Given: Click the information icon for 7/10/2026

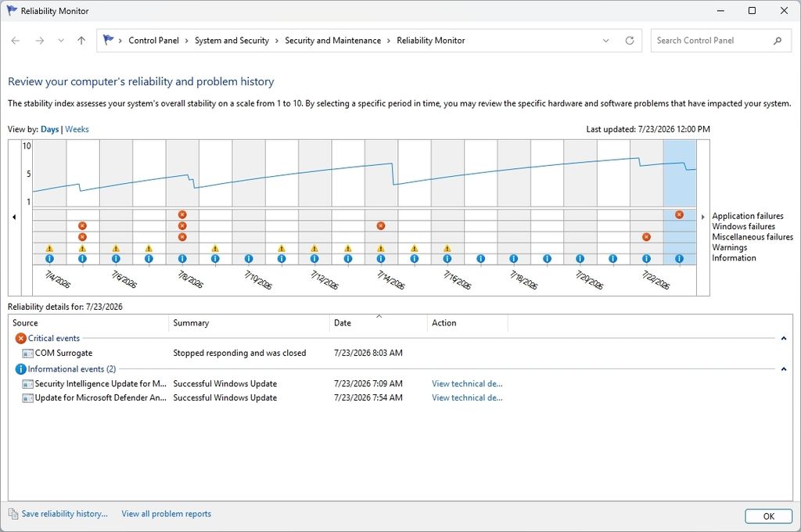Looking at the screenshot, I should (248, 259).
